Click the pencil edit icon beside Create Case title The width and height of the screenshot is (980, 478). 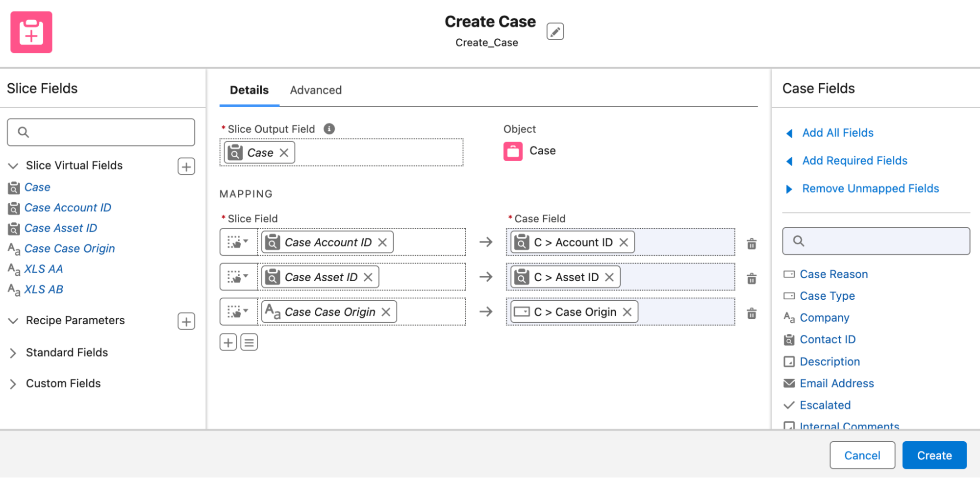click(555, 32)
